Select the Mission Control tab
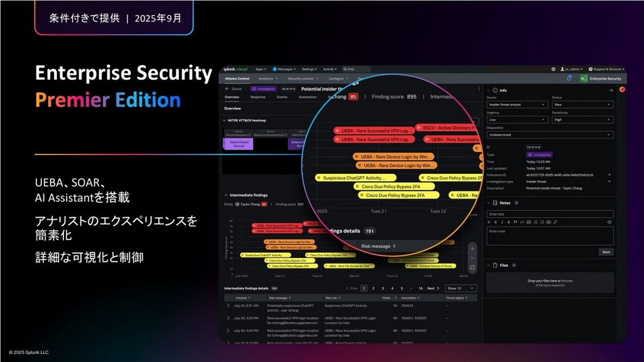 tap(237, 79)
